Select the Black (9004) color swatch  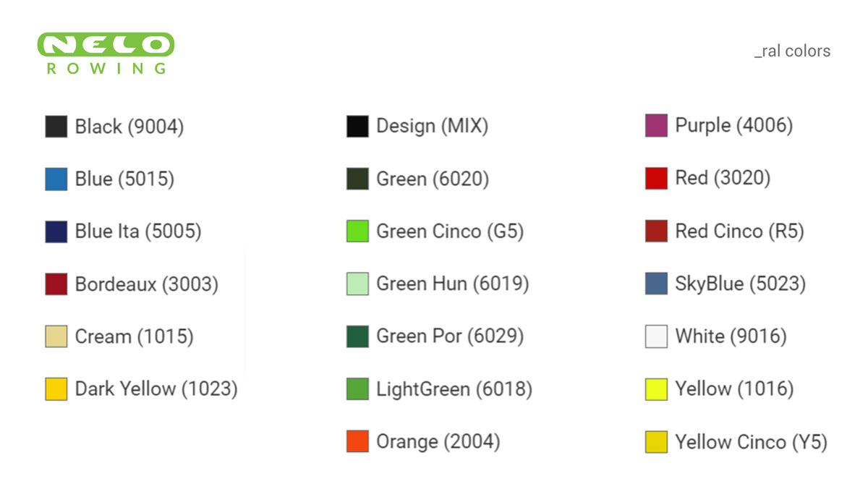[x=56, y=127]
